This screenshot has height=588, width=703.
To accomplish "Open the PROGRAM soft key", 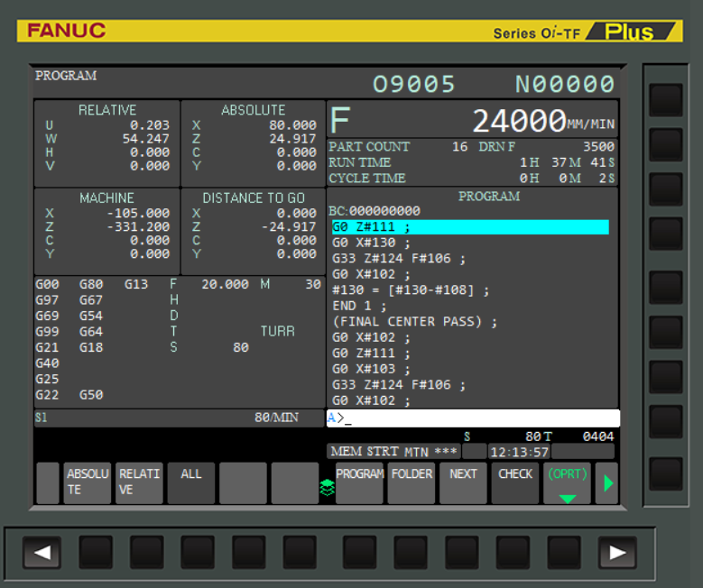I will (359, 482).
